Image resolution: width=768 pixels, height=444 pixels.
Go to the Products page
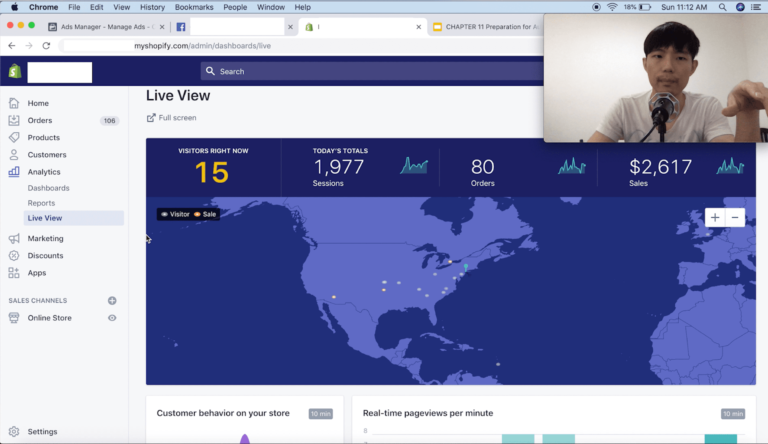click(44, 138)
